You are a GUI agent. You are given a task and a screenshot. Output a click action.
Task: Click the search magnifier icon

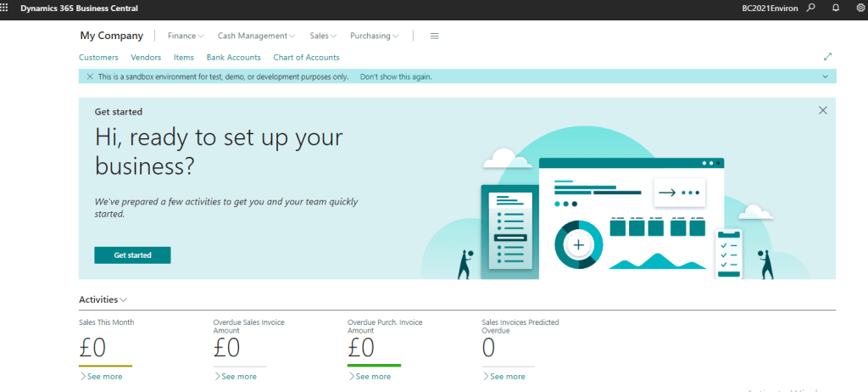pyautogui.click(x=811, y=8)
